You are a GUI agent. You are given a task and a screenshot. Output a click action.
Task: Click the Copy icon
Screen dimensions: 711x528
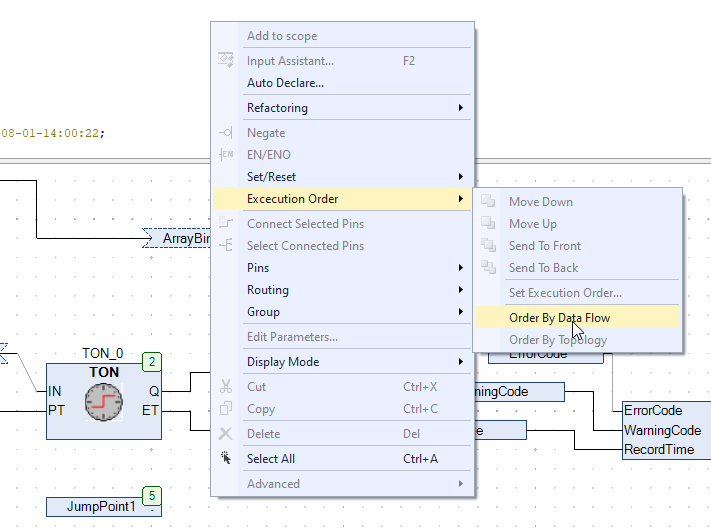[x=226, y=409]
